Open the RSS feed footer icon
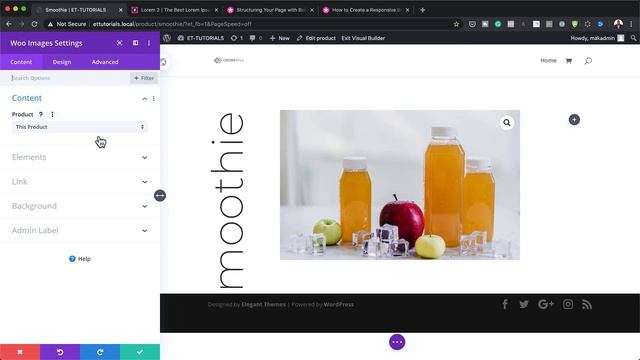640x360 pixels. point(587,304)
